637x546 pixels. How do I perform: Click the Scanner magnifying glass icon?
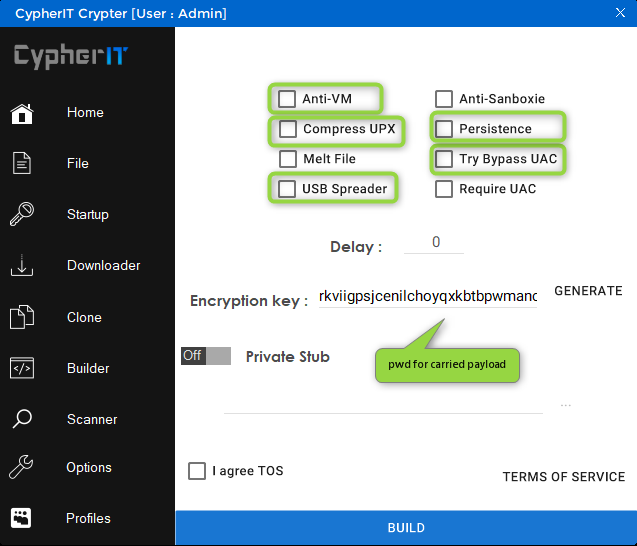click(22, 419)
